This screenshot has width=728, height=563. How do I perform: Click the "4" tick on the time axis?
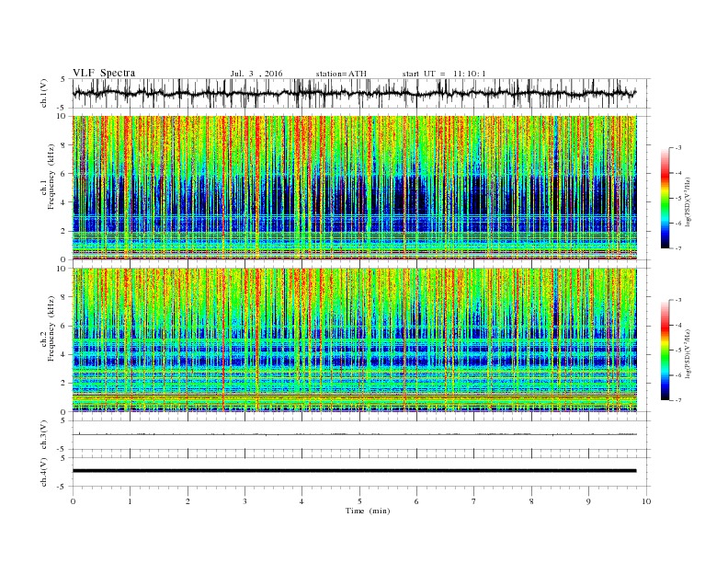[x=301, y=501]
